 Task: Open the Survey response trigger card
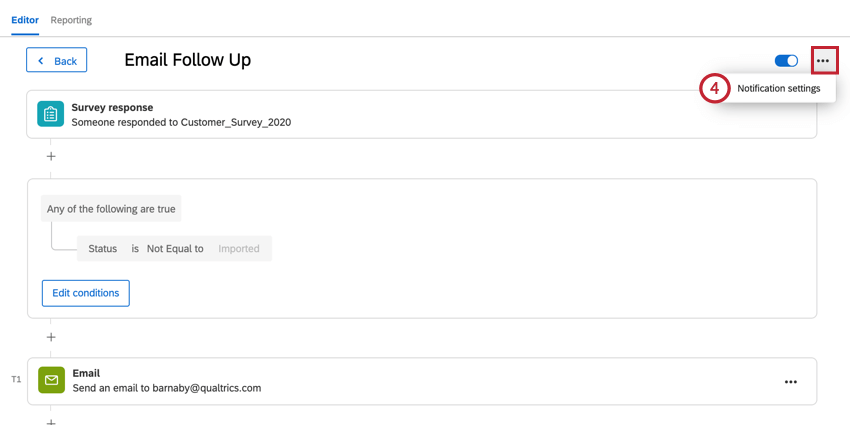point(400,114)
